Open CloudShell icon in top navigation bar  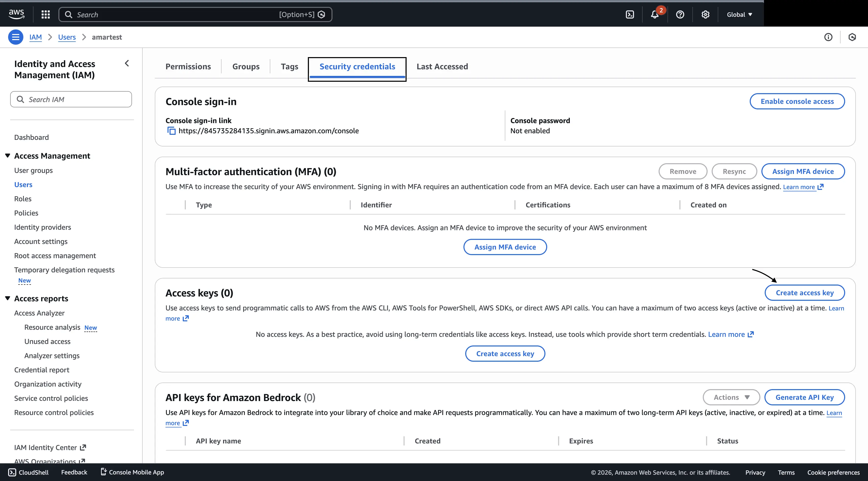(630, 14)
